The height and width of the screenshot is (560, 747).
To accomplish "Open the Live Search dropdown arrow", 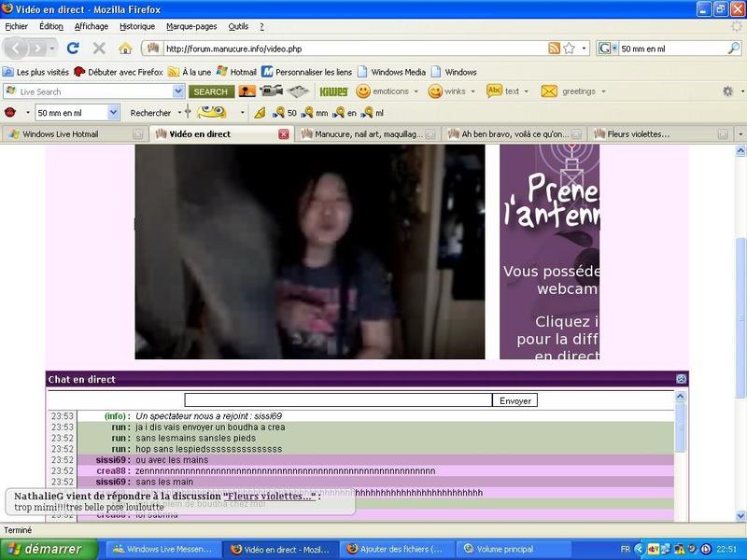I will pyautogui.click(x=178, y=91).
